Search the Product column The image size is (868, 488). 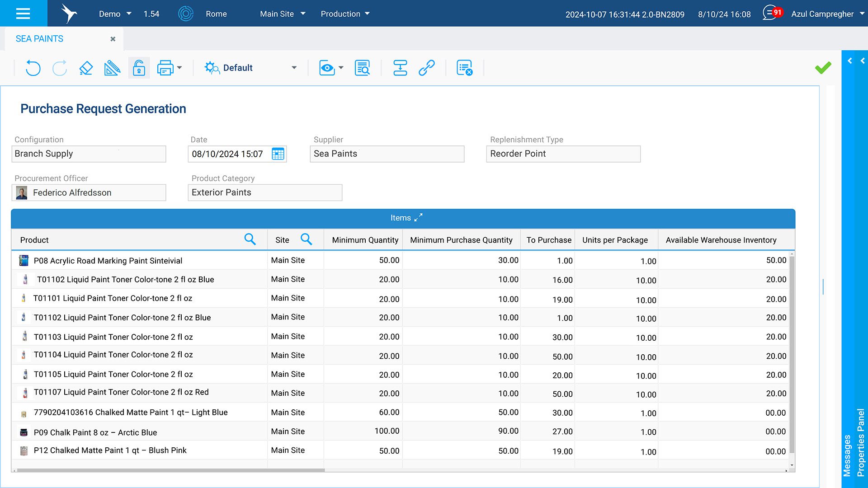pyautogui.click(x=250, y=239)
